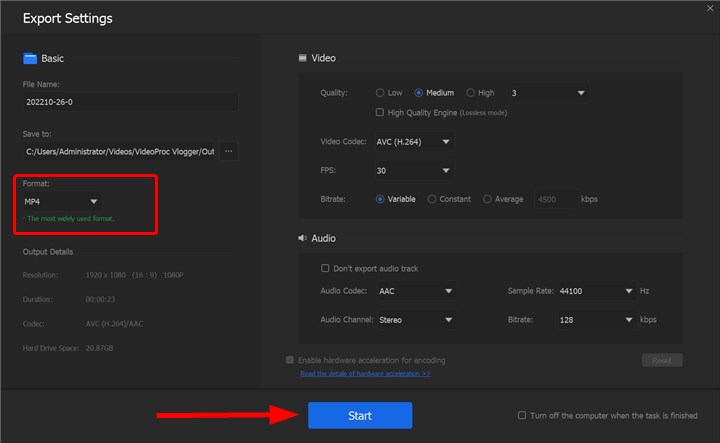Click the File Name input field

coord(130,102)
